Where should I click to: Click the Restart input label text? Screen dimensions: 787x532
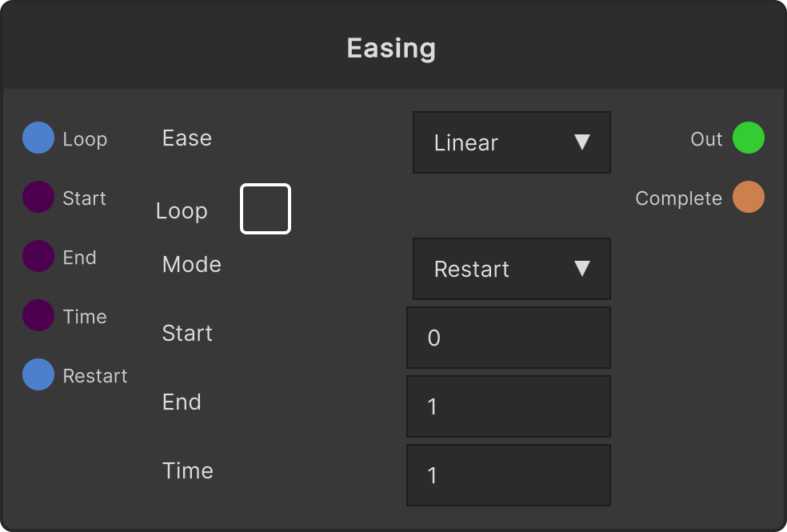(x=95, y=376)
